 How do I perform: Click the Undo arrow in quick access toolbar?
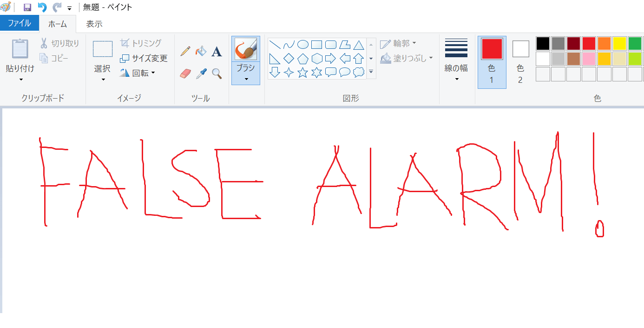pyautogui.click(x=43, y=7)
